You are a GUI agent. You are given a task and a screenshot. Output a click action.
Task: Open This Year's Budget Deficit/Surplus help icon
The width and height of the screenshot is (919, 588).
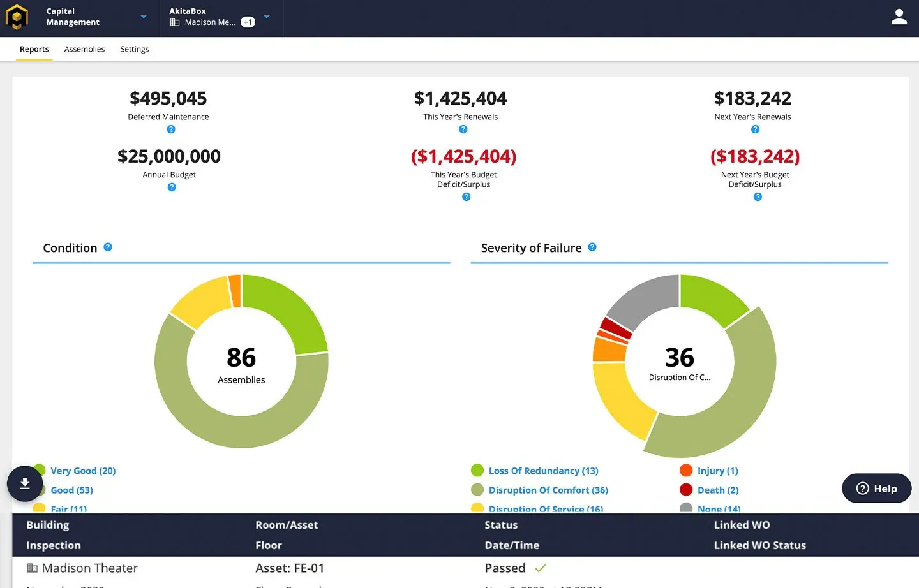(x=467, y=197)
